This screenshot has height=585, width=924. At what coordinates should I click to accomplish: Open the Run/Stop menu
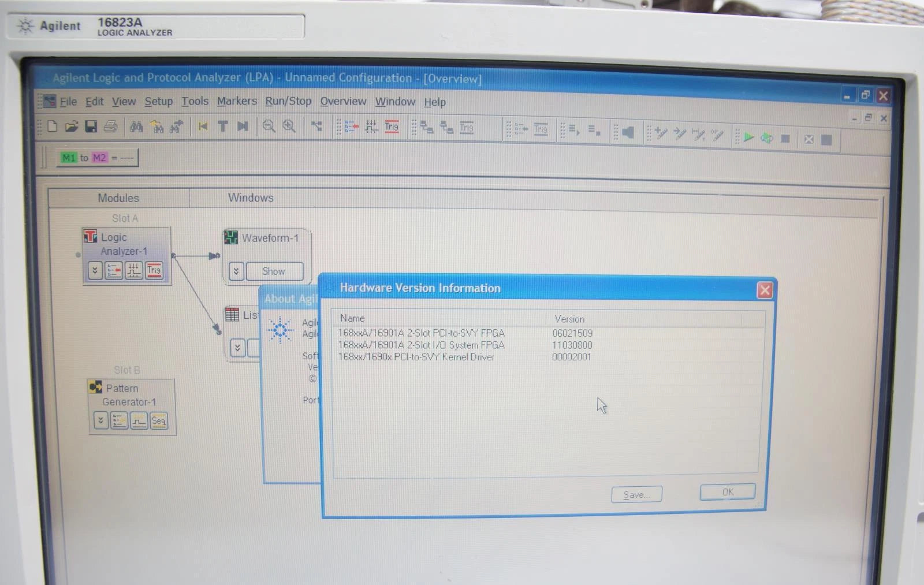point(288,101)
